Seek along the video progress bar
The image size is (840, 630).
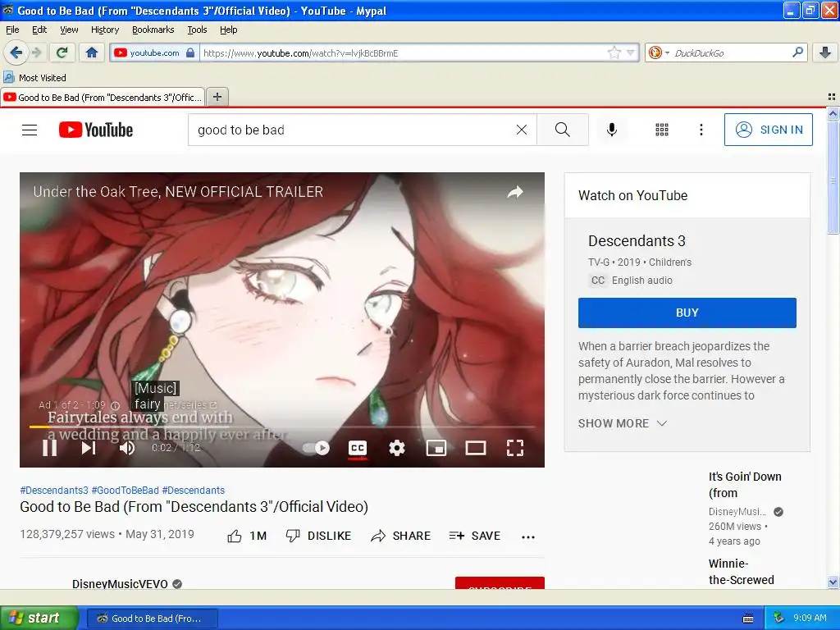[x=282, y=427]
